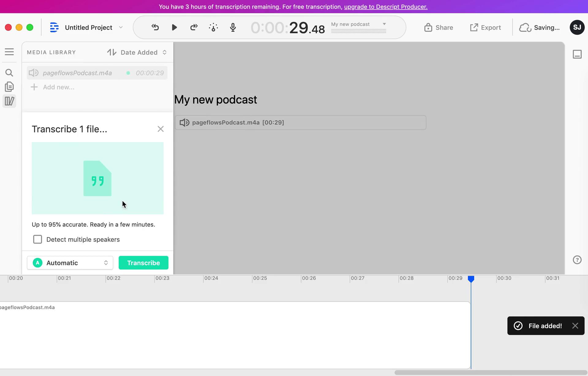Click upgrade to Descript Producer link
This screenshot has height=376, width=588.
pyautogui.click(x=386, y=6)
